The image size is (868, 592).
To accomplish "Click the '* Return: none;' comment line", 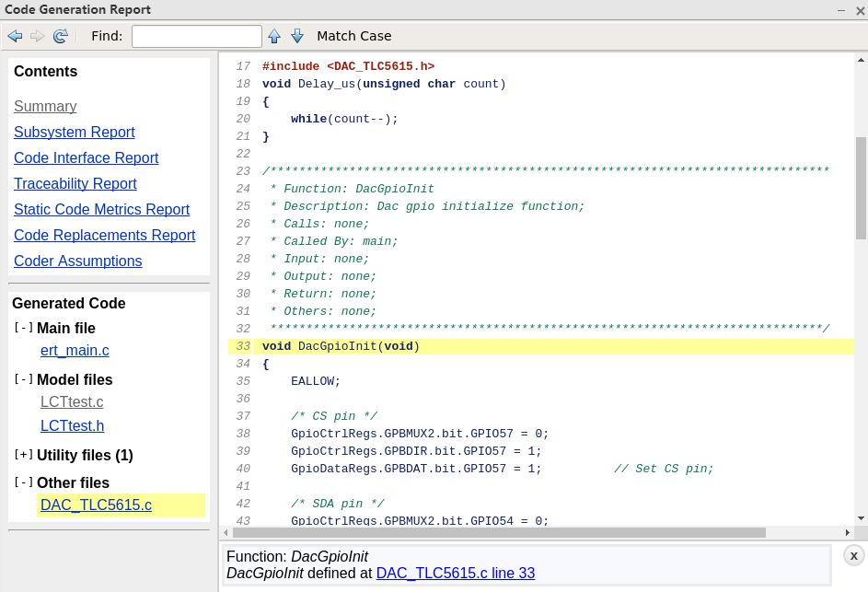I will coord(323,294).
